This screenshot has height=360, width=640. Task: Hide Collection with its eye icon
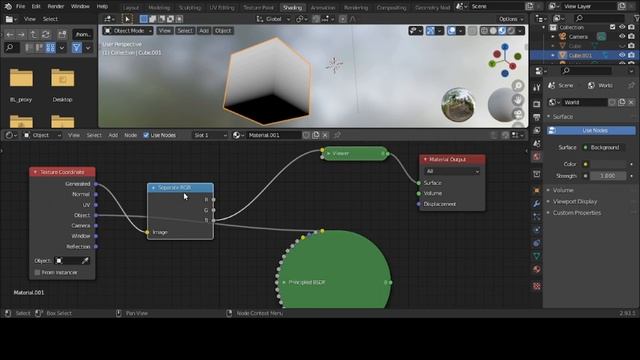[x=622, y=27]
